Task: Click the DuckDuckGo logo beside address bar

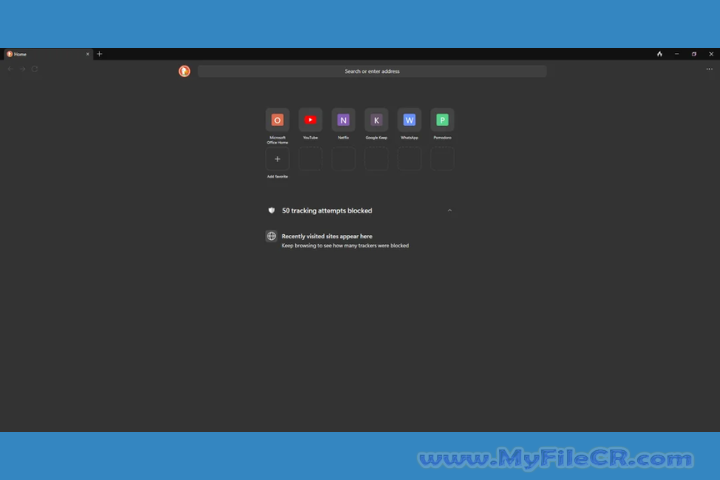Action: point(185,71)
